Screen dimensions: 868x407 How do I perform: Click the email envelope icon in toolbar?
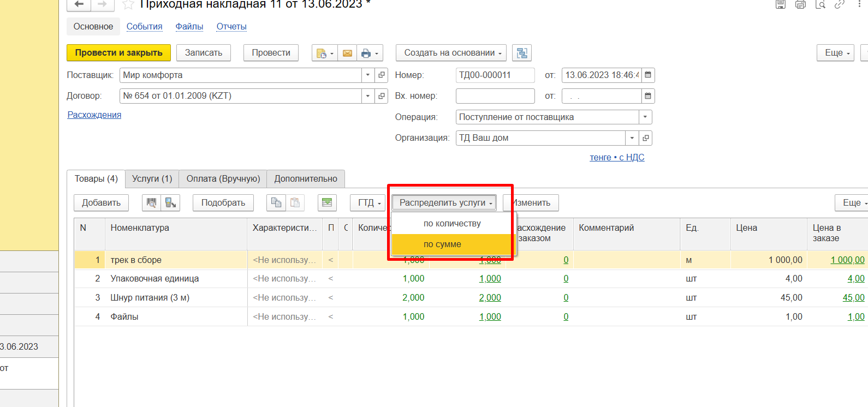(347, 53)
